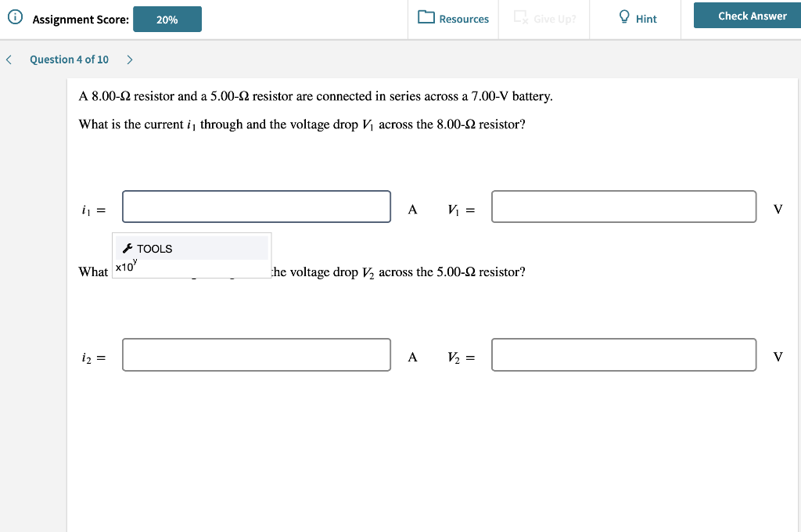This screenshot has height=532, width=801.
Task: Click the V1 answer input field
Action: click(x=623, y=207)
